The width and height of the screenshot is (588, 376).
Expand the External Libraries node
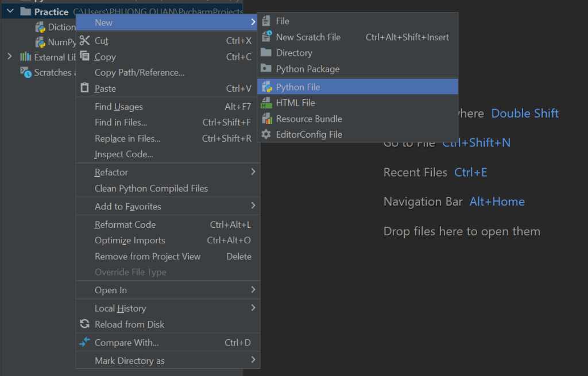(x=9, y=57)
